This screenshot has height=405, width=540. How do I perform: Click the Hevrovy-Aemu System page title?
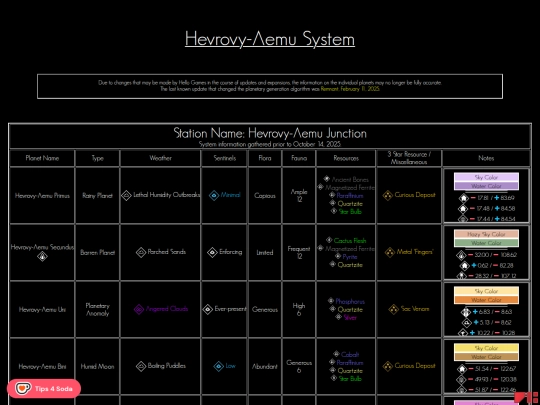click(x=270, y=39)
